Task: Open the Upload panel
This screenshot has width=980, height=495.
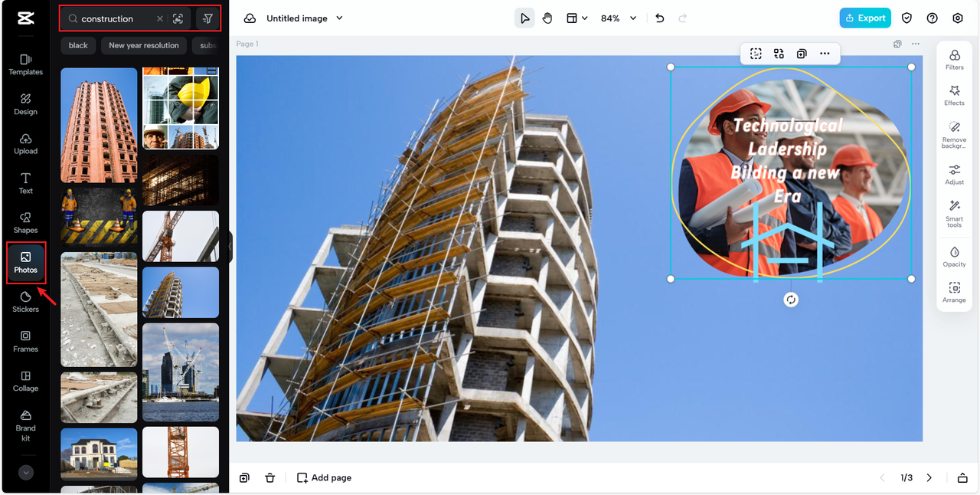Action: click(25, 143)
